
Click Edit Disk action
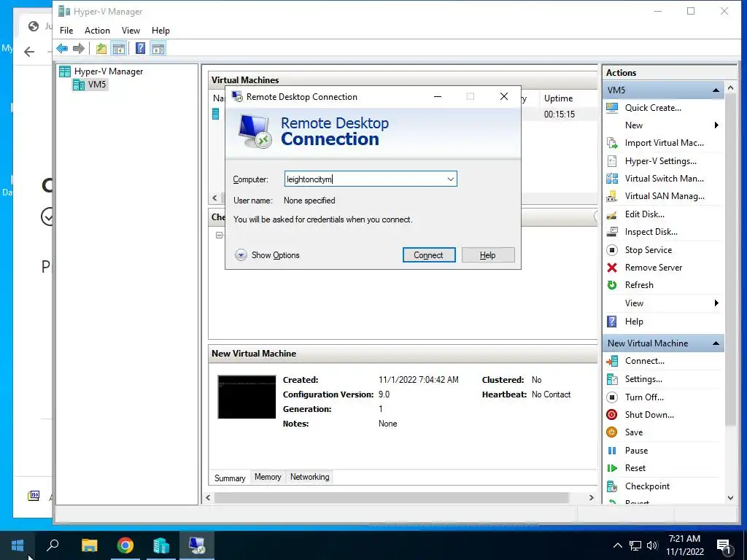pos(645,214)
